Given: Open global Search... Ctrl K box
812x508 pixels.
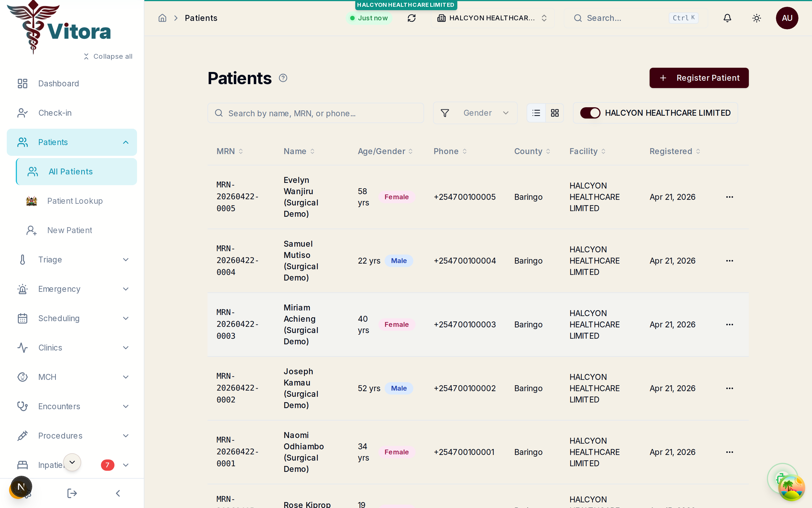Looking at the screenshot, I should coord(636,18).
